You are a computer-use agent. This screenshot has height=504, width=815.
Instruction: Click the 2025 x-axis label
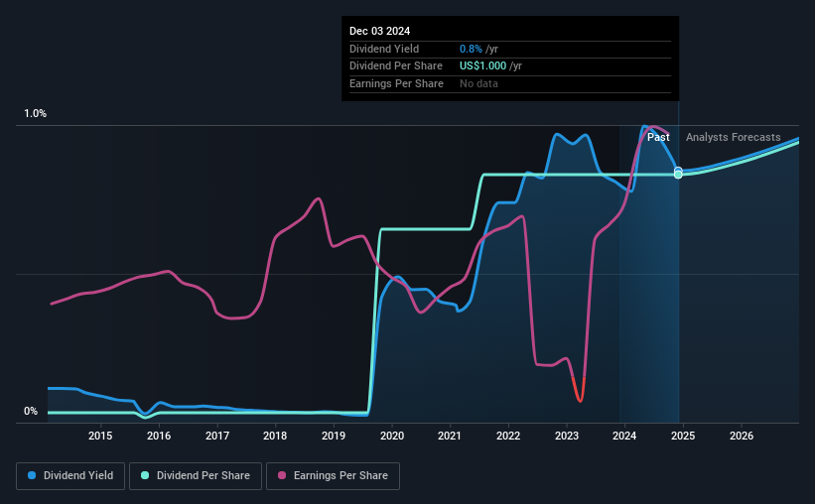pyautogui.click(x=683, y=436)
